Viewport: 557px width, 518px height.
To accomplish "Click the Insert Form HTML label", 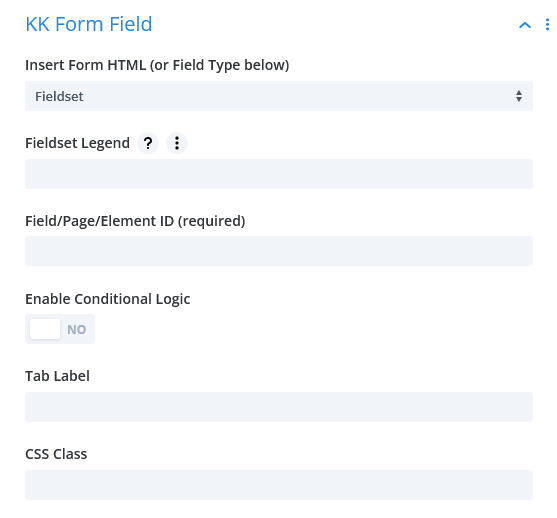I will (x=157, y=65).
